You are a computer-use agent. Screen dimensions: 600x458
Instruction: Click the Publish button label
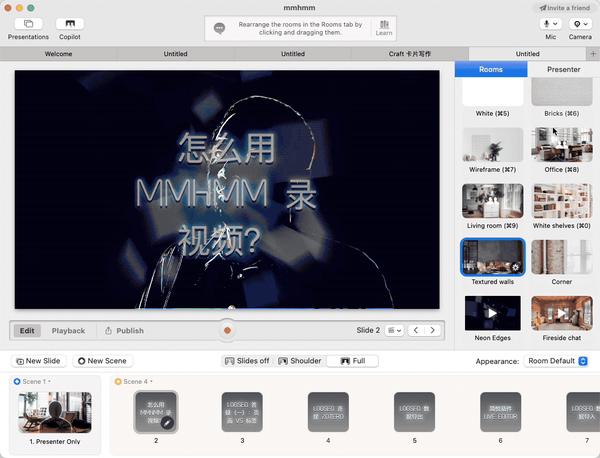[130, 331]
